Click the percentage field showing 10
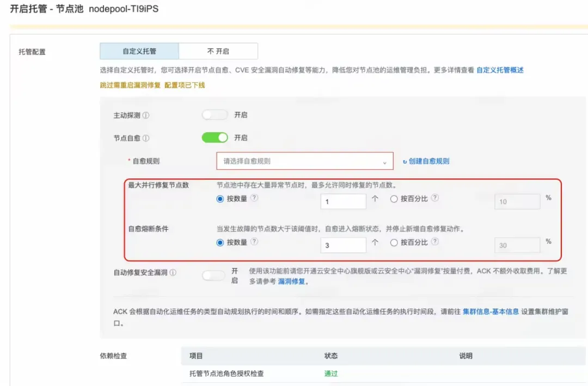Image resolution: width=588 pixels, height=386 pixels. [517, 201]
